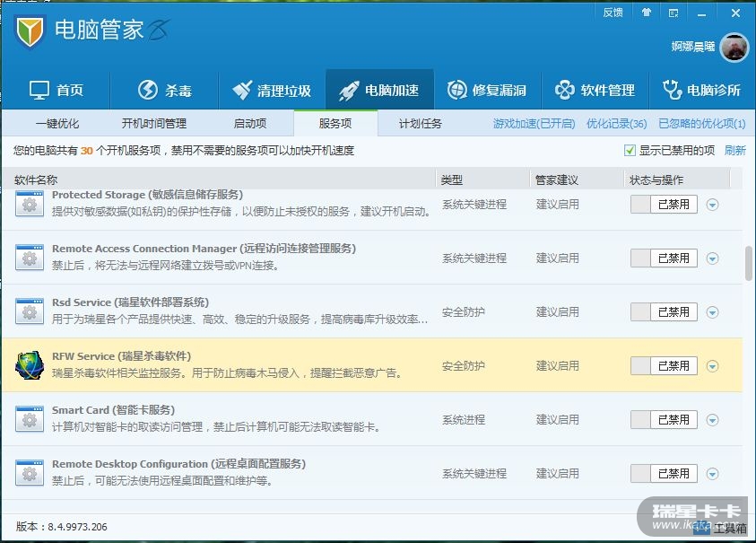Click the 刷新 refresh link

pyautogui.click(x=735, y=151)
